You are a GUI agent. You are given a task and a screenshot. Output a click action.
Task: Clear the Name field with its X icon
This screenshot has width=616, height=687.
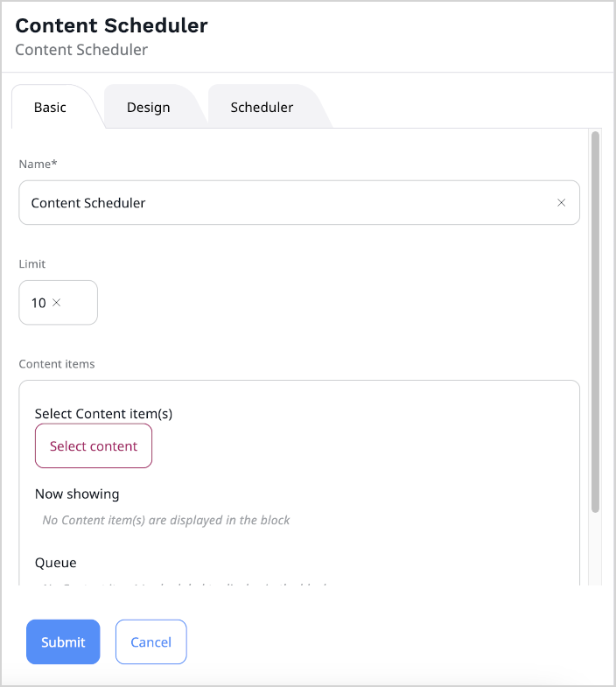tap(562, 203)
